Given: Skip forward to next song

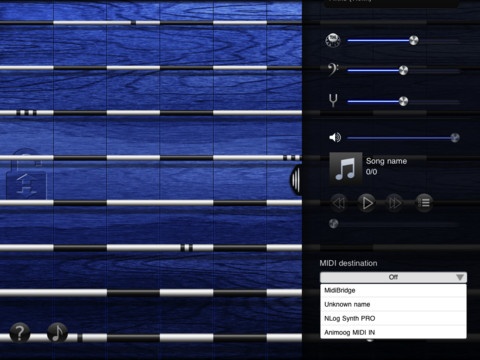Looking at the screenshot, I should pos(395,203).
